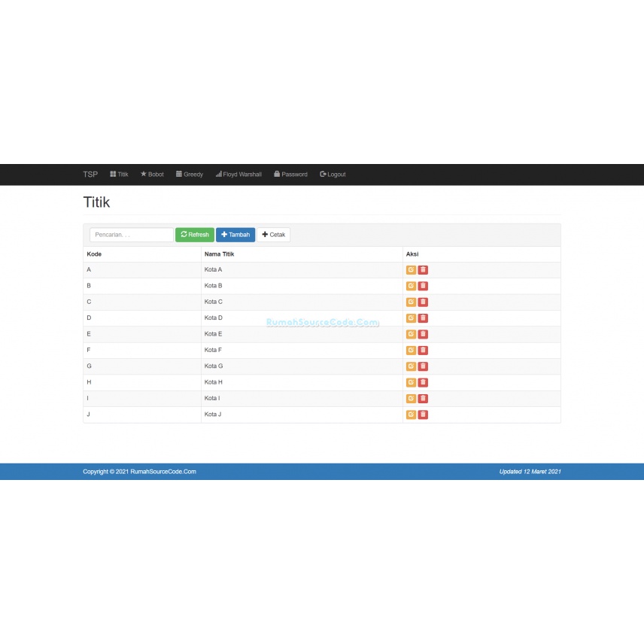
Task: Click the Titik page heading
Action: coord(96,202)
